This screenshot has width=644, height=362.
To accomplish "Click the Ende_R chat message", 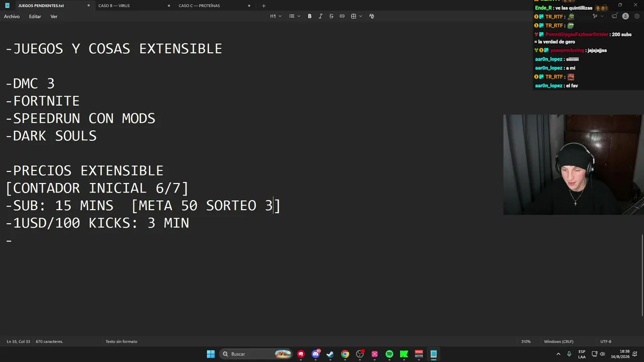I will click(x=572, y=8).
